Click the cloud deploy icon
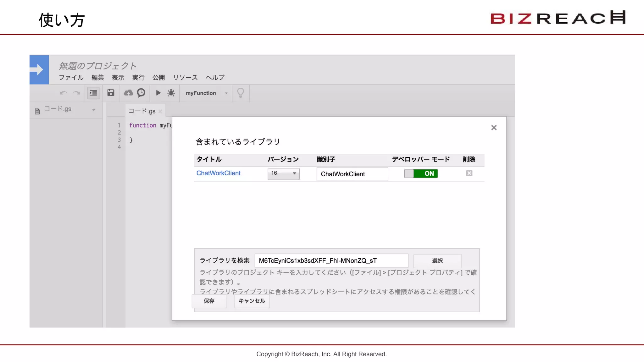The width and height of the screenshot is (644, 362). point(128,93)
